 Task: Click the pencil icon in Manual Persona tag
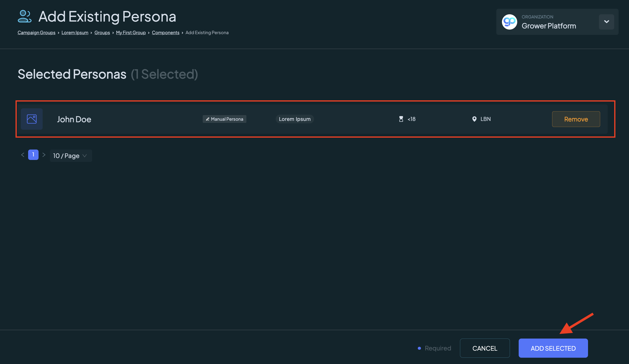pyautogui.click(x=207, y=119)
